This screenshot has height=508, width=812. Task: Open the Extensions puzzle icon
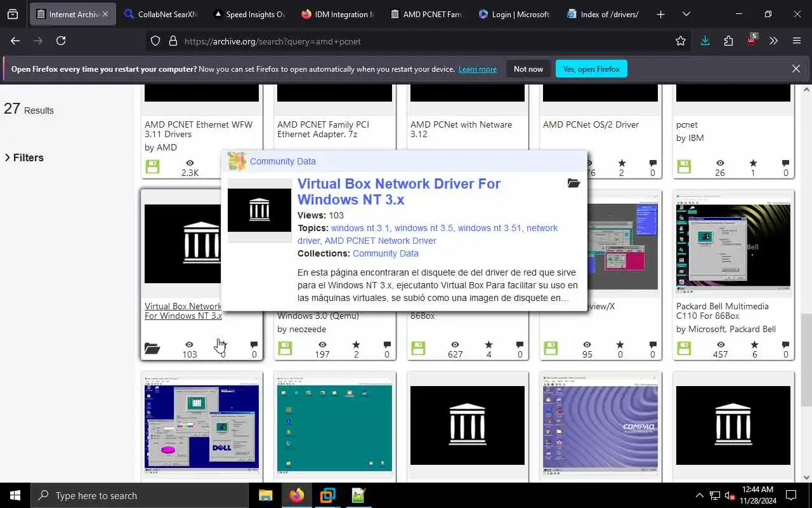coord(728,41)
